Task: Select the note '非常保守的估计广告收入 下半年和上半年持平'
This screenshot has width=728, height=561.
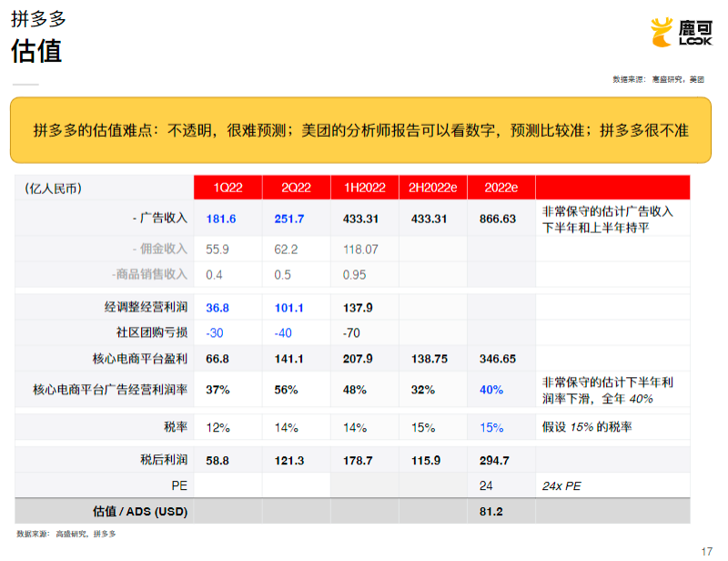Action: [608, 219]
